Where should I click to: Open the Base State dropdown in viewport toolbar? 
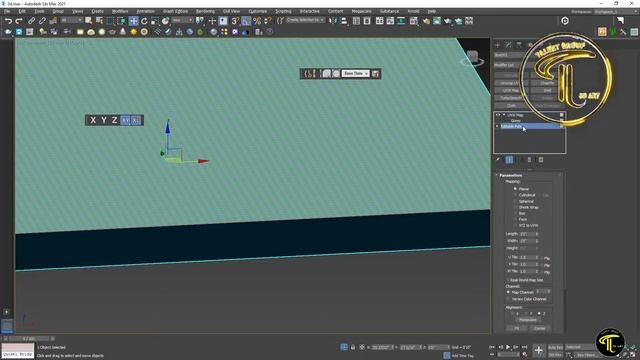355,73
